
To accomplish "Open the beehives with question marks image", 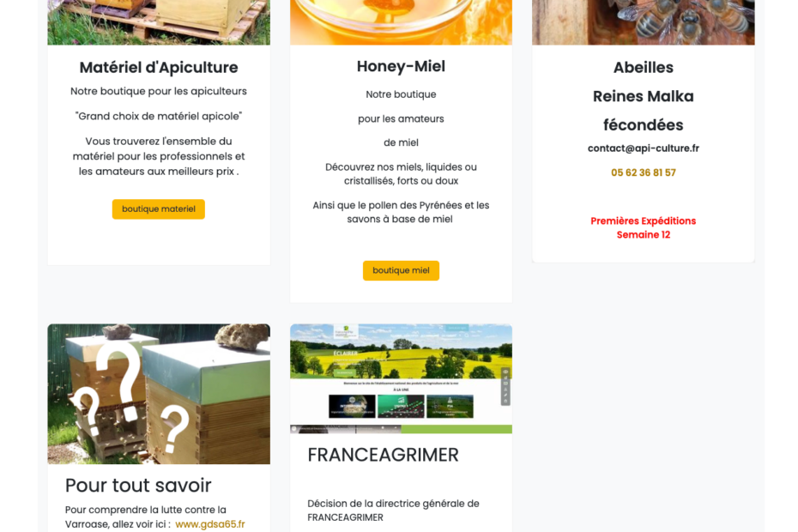I will coord(159,394).
